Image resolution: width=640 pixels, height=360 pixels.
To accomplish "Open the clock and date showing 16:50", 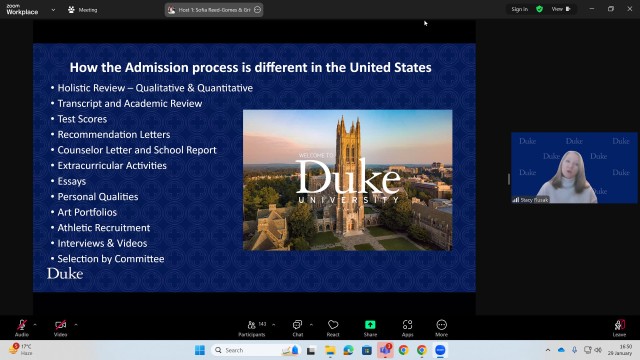I will point(620,350).
